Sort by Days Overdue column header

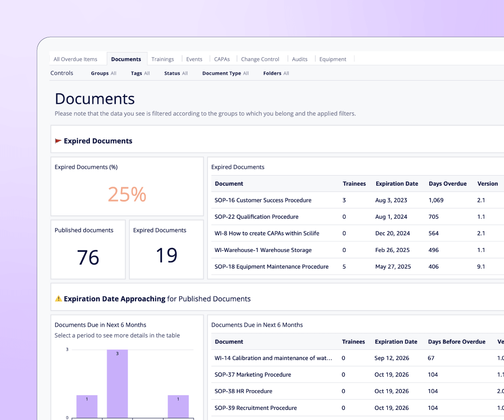[x=448, y=184]
